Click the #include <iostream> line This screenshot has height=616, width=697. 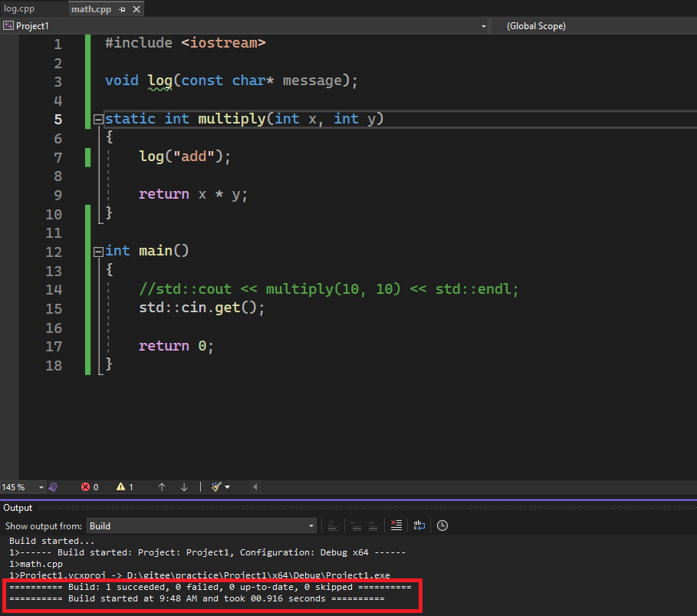[186, 43]
